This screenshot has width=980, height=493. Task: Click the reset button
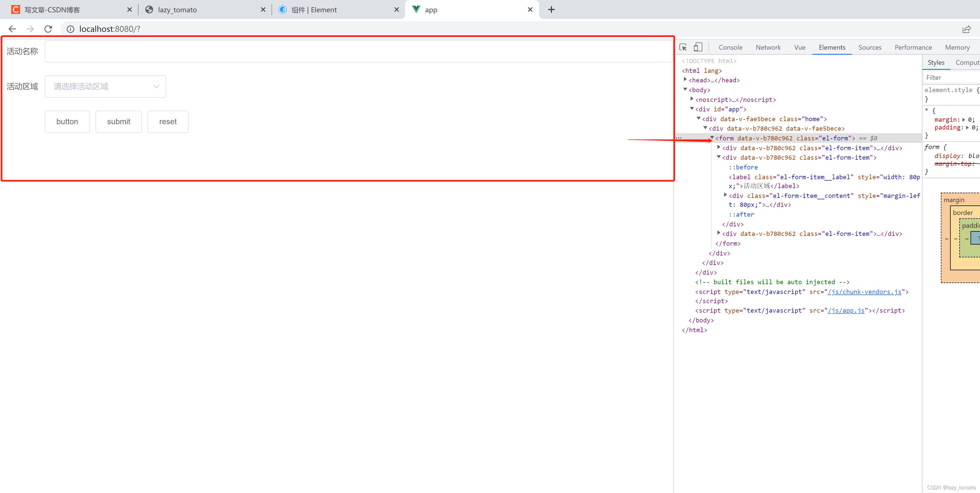pyautogui.click(x=168, y=122)
